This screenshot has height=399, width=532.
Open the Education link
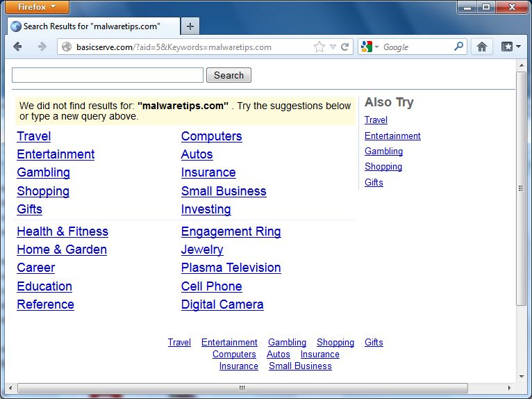point(44,286)
